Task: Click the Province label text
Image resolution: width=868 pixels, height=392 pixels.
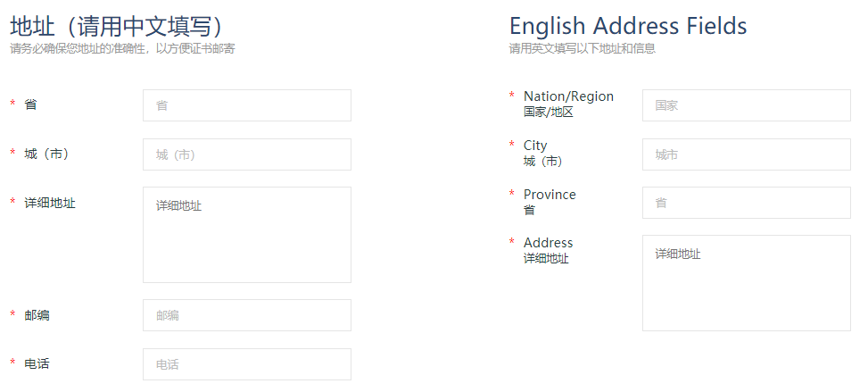Action: click(550, 195)
